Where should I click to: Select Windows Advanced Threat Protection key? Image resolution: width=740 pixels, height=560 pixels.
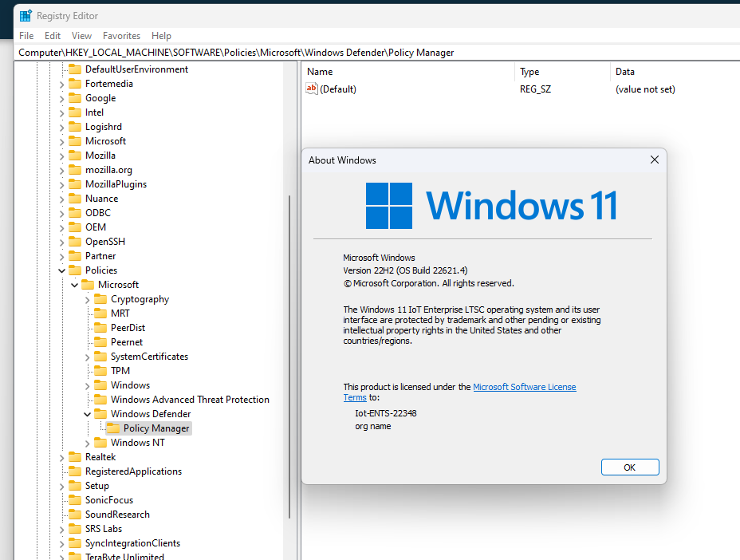(x=190, y=400)
